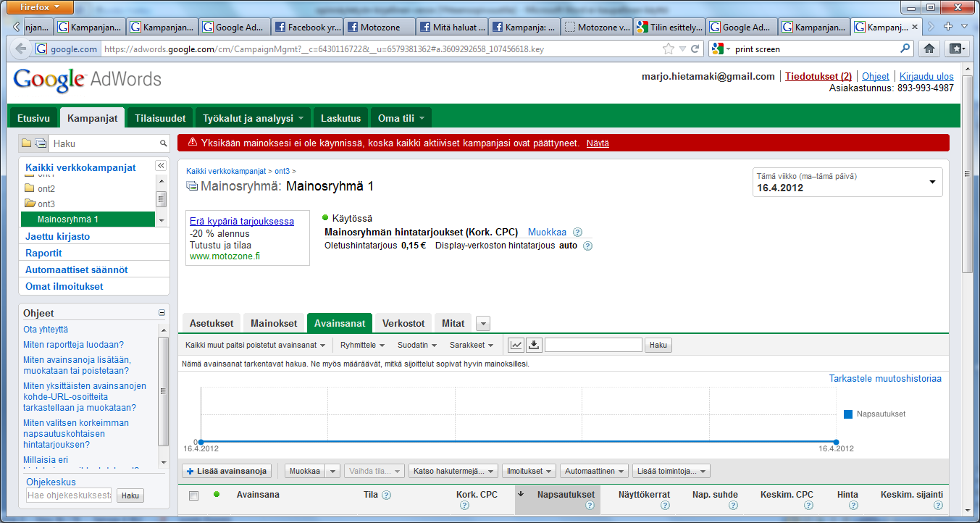Open the Automaattinen dropdown
The image size is (980, 523).
(x=594, y=471)
